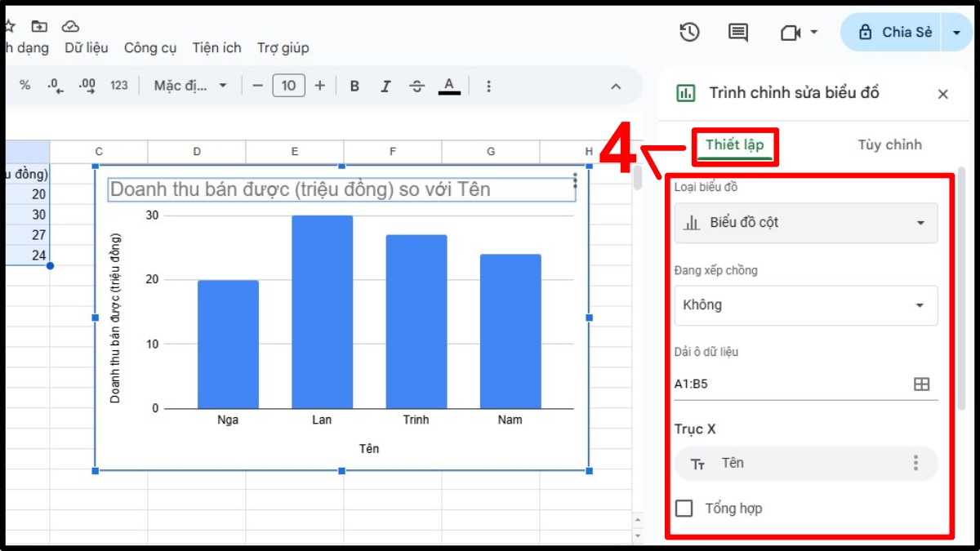The width and height of the screenshot is (980, 551).
Task: Open version history clock icon
Action: point(689,32)
